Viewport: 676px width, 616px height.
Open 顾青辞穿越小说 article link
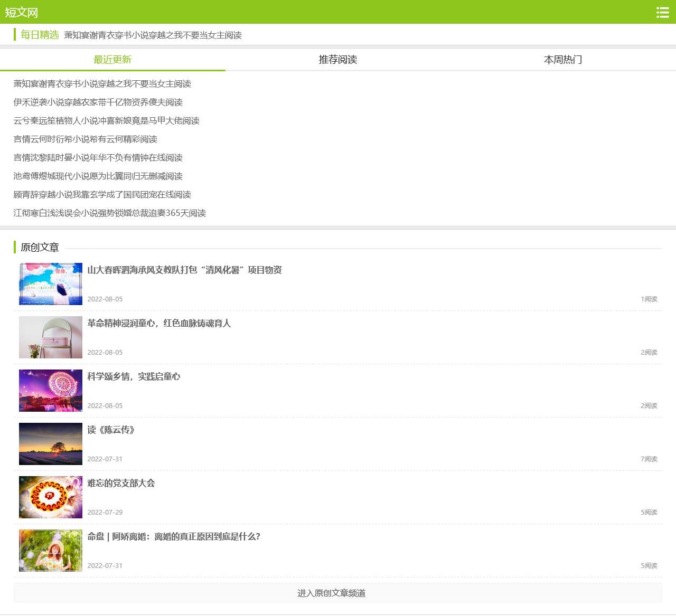pyautogui.click(x=102, y=195)
